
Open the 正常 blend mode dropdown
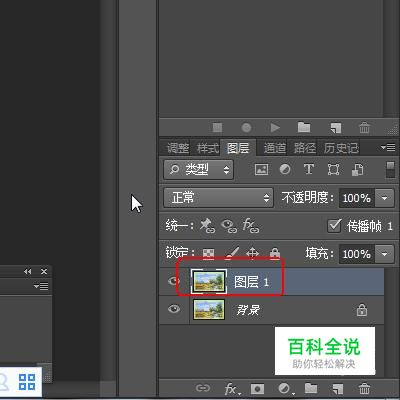pyautogui.click(x=218, y=198)
